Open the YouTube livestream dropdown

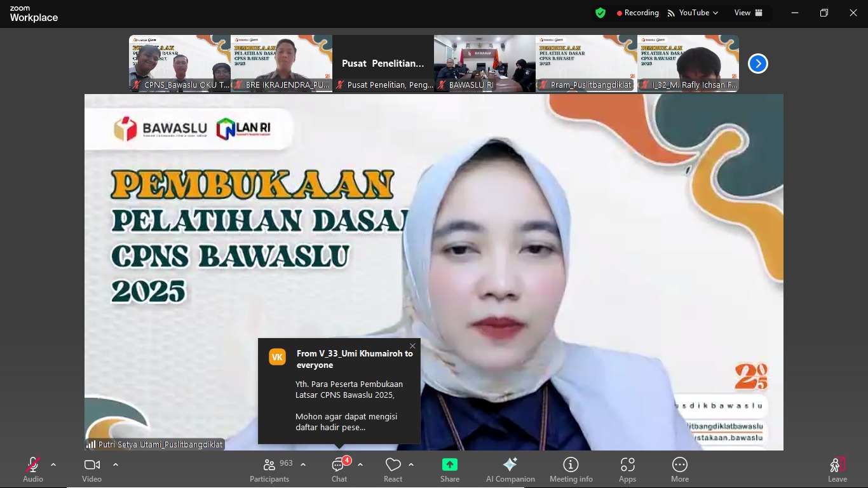[x=693, y=13]
